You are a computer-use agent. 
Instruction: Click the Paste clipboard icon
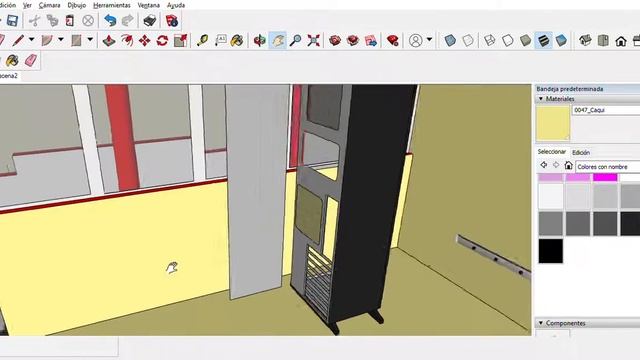(70, 20)
